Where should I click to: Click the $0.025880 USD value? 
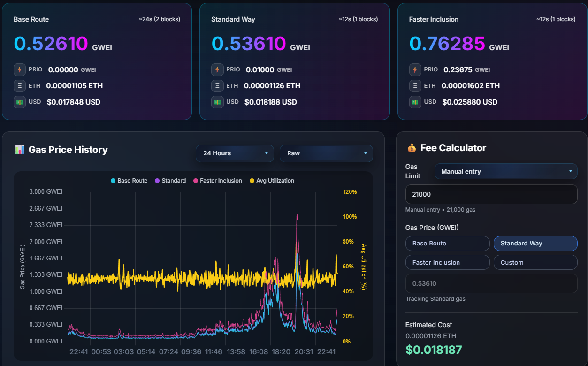click(470, 102)
